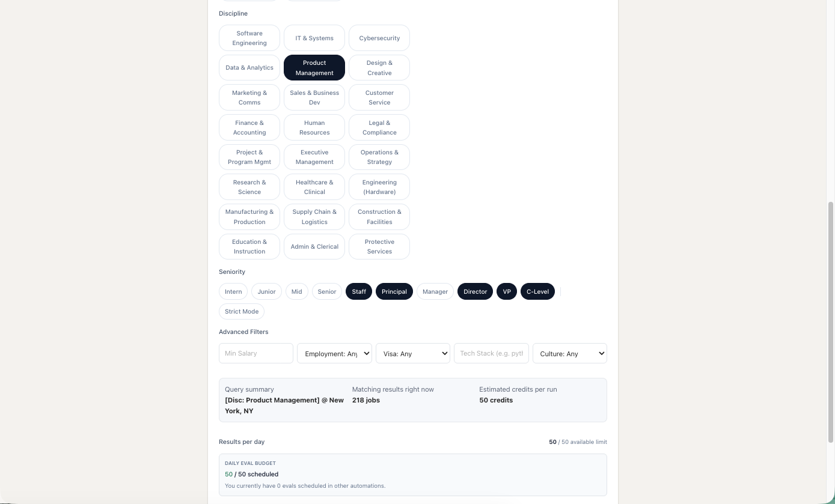Enable the Intern seniority filter
Image resolution: width=835 pixels, height=504 pixels.
[233, 291]
